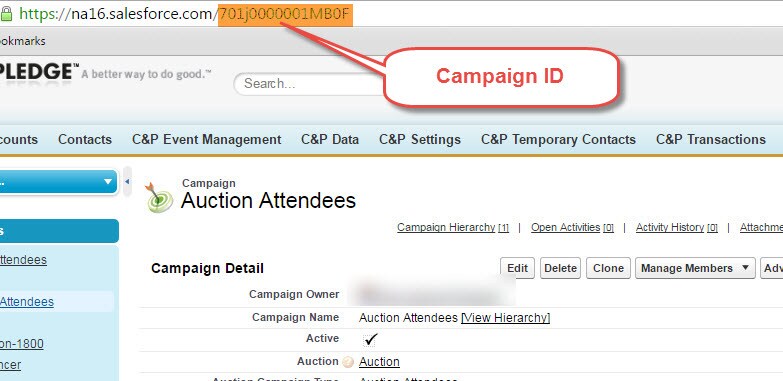Jump to Campaign Hierarchy section link
The width and height of the screenshot is (783, 381).
pyautogui.click(x=446, y=227)
